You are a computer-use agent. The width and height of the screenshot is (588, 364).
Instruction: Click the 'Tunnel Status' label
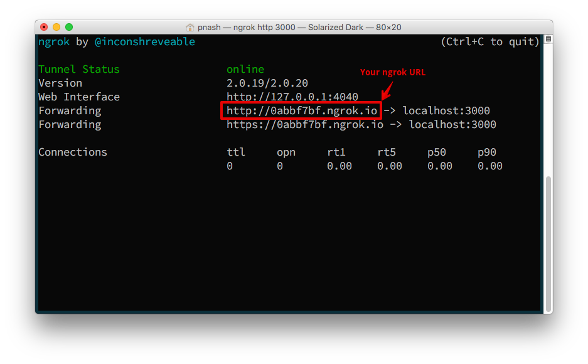tap(79, 70)
